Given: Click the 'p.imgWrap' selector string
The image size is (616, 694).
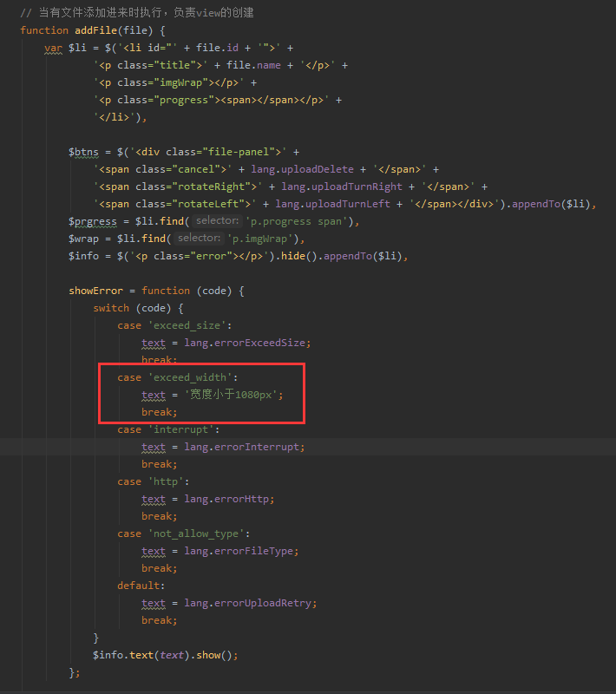Looking at the screenshot, I should [259, 239].
